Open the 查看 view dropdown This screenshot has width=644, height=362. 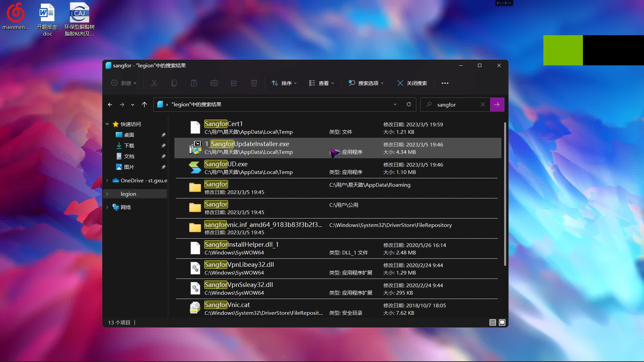point(321,83)
